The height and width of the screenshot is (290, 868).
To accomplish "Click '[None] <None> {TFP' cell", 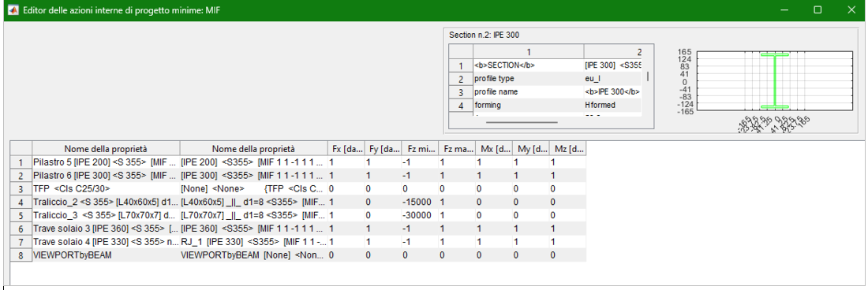I will (x=253, y=189).
